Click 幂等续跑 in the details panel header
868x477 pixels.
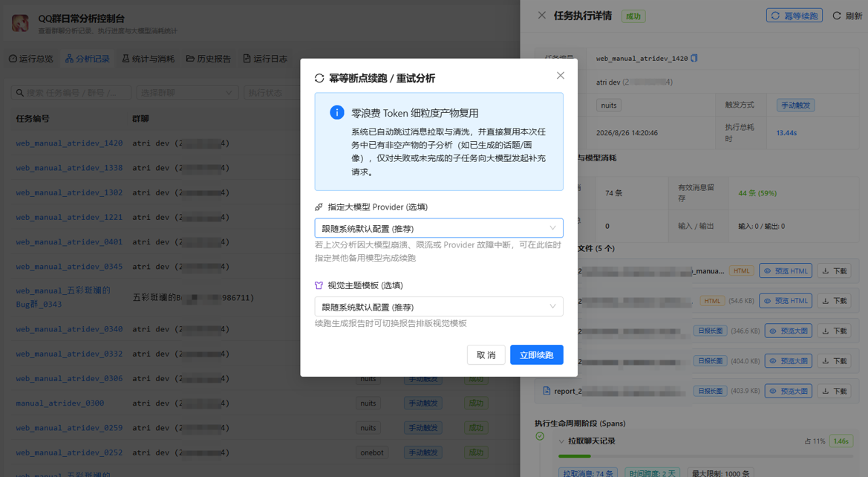coord(794,16)
